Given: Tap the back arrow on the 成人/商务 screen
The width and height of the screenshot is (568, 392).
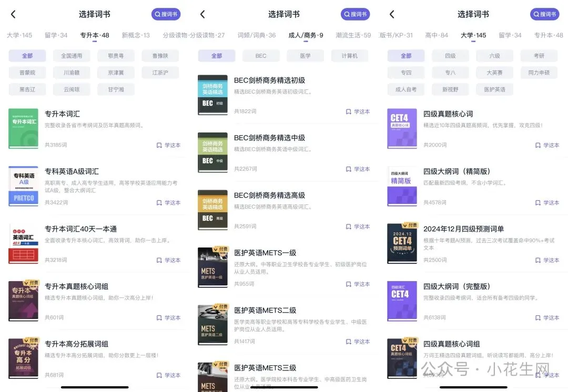Looking at the screenshot, I should pos(202,15).
